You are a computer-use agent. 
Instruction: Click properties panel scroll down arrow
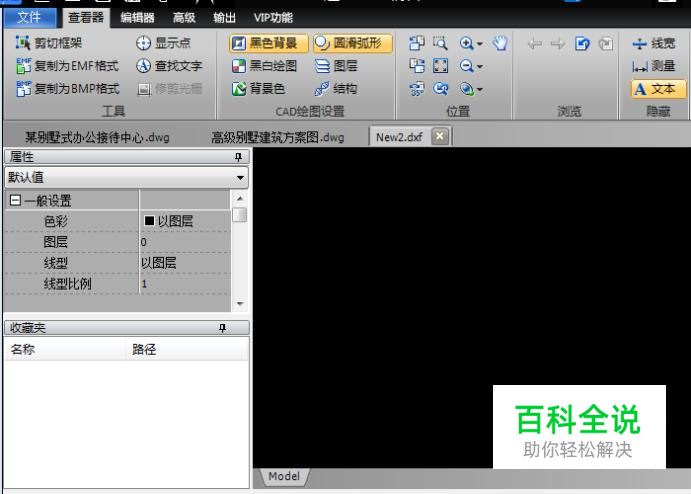[240, 304]
